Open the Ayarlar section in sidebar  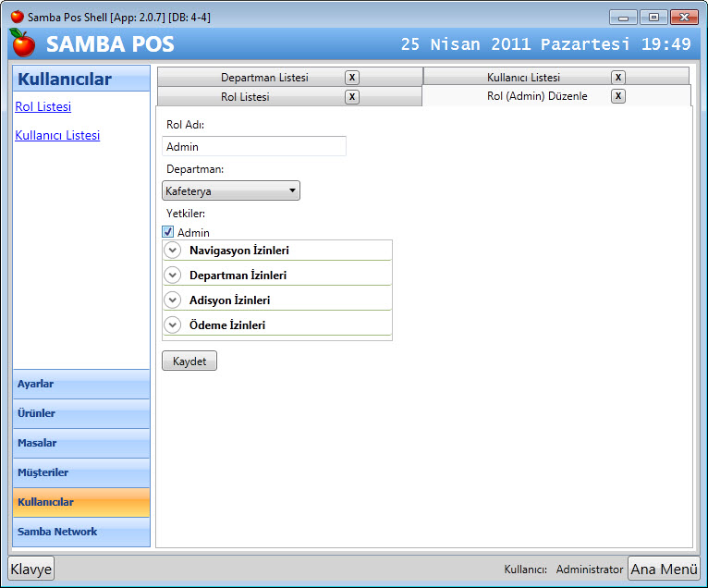coord(81,385)
